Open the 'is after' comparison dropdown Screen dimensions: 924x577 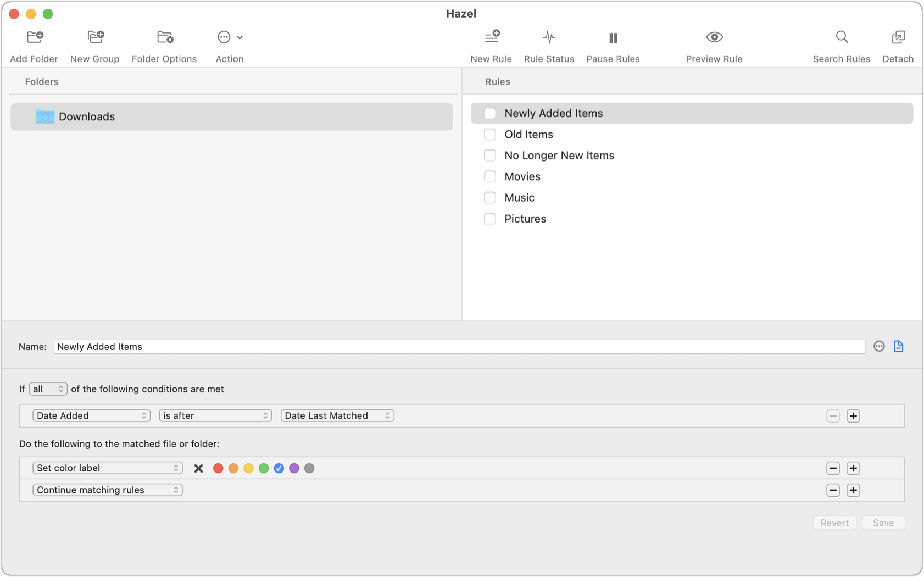point(215,416)
